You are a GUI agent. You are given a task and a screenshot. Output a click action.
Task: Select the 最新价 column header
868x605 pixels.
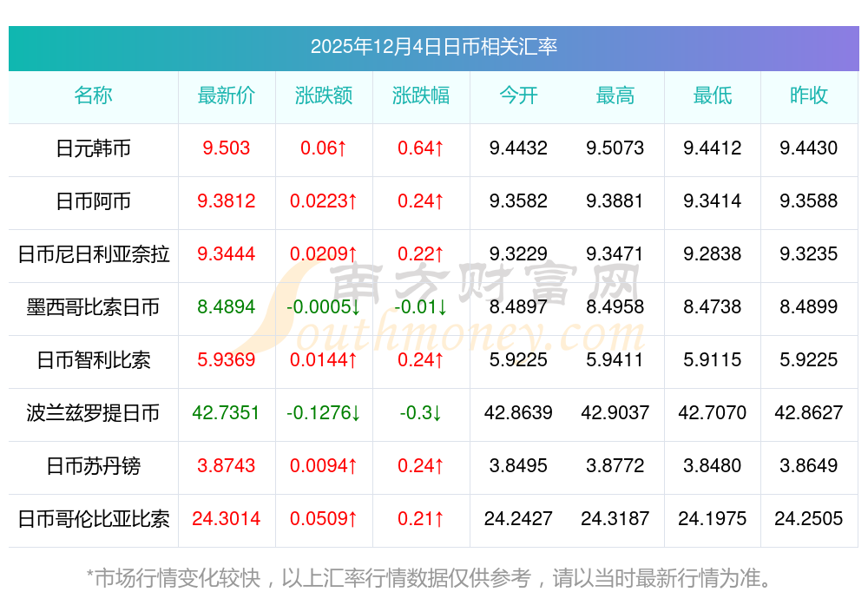(x=227, y=95)
